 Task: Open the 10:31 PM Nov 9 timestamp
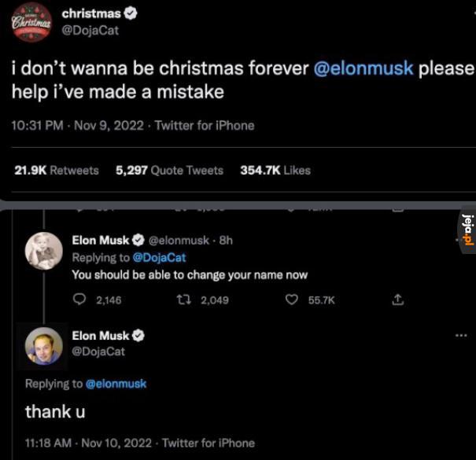pyautogui.click(x=77, y=126)
